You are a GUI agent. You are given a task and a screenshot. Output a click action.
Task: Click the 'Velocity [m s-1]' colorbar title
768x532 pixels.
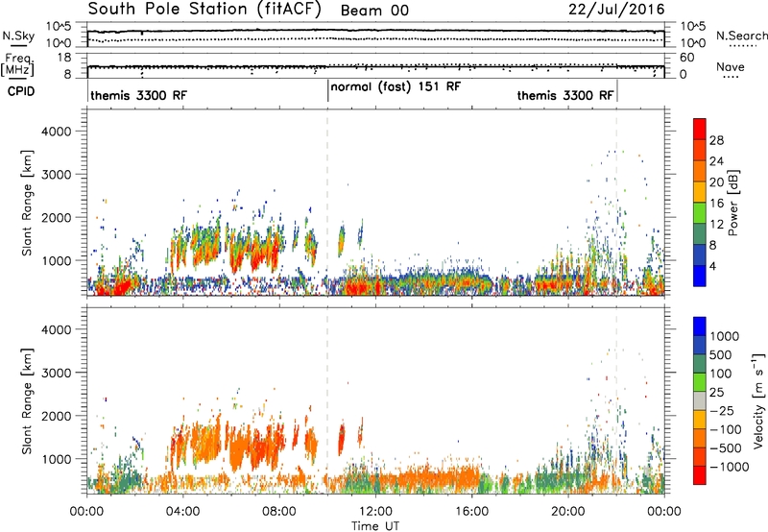click(758, 400)
